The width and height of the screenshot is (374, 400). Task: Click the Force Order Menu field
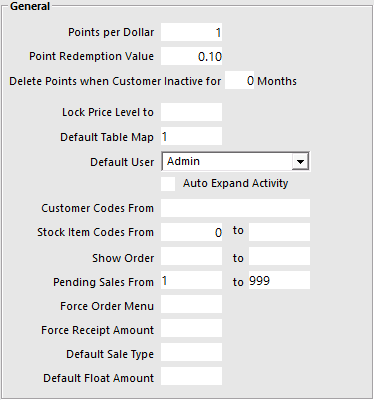tap(191, 304)
